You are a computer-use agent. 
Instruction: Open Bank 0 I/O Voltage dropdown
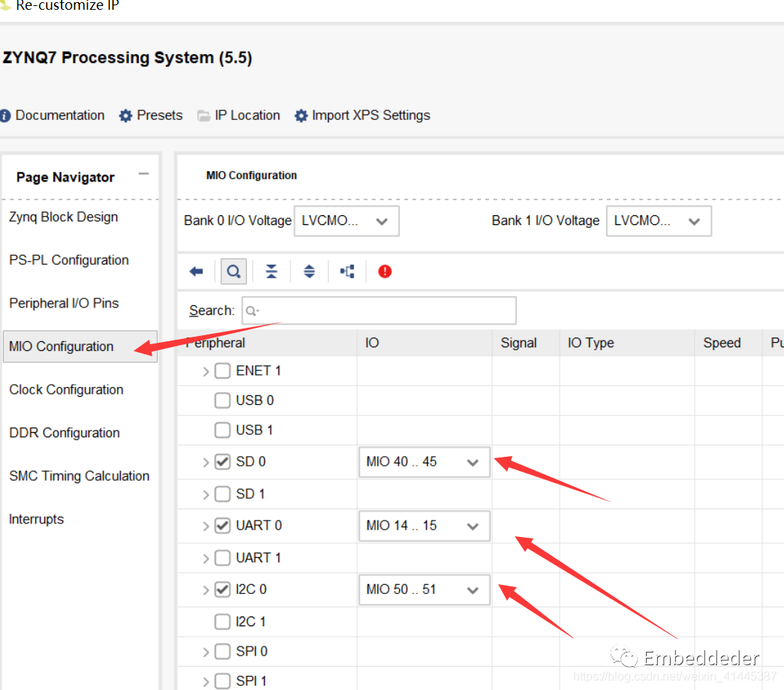pos(346,221)
